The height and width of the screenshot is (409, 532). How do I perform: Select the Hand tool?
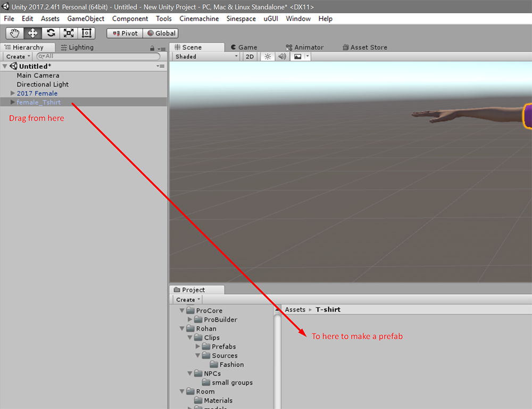pyautogui.click(x=14, y=34)
